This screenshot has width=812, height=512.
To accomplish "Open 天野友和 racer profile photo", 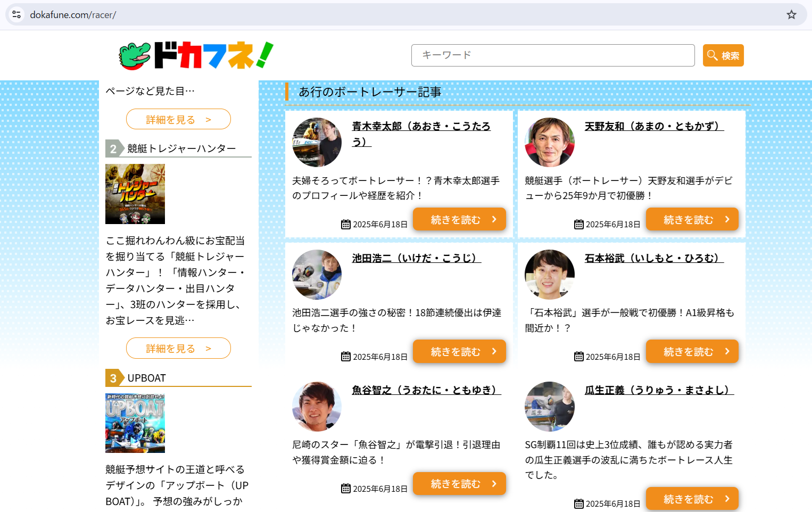I will coord(549,143).
